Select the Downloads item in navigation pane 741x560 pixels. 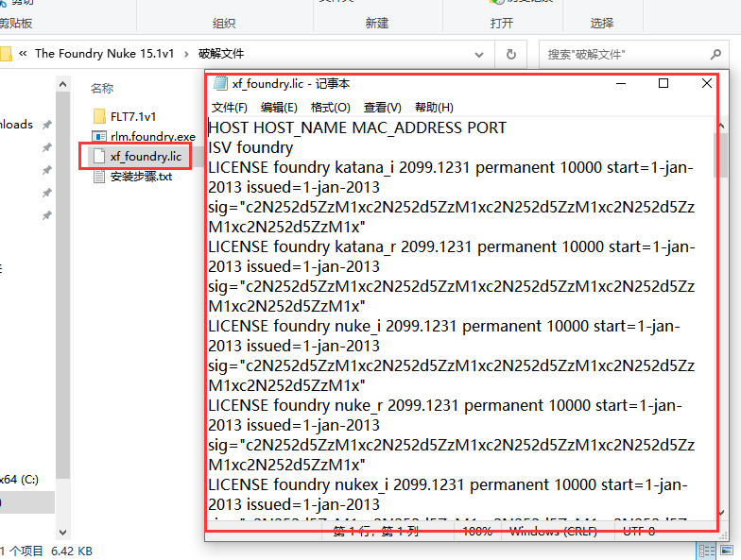coord(16,125)
